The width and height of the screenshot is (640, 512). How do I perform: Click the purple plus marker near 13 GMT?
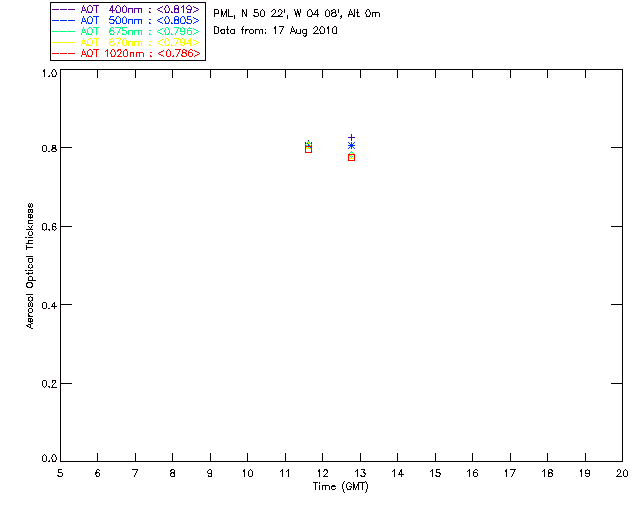(351, 138)
